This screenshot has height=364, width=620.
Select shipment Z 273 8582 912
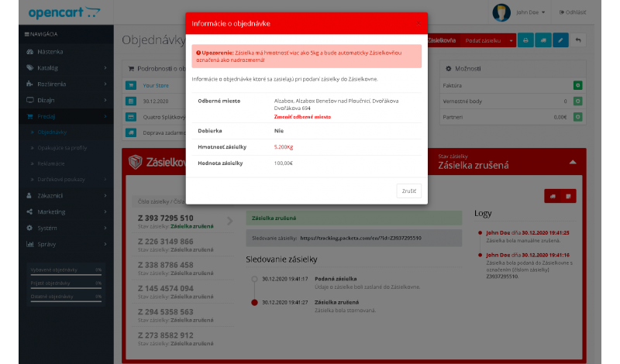pyautogui.click(x=183, y=338)
